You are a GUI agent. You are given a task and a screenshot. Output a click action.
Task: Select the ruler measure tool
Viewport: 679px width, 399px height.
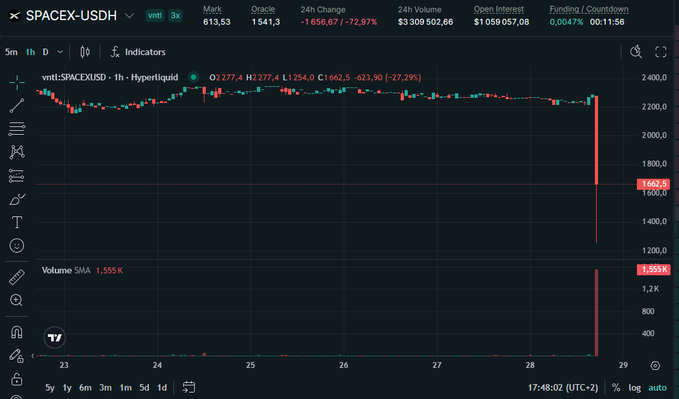pyautogui.click(x=17, y=277)
